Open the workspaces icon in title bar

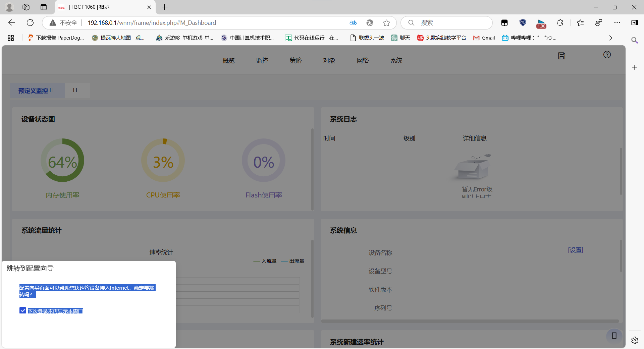coord(26,7)
